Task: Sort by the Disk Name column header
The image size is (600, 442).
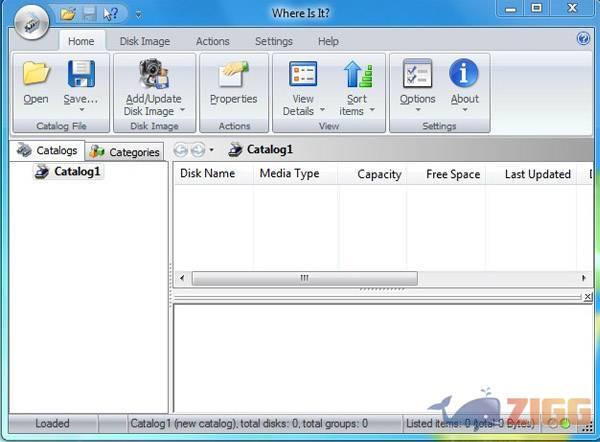Action: click(207, 174)
